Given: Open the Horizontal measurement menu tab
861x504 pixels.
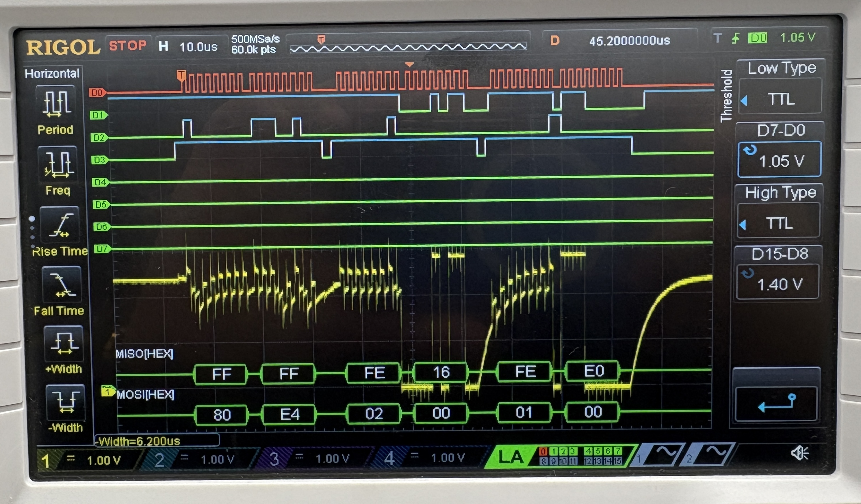Looking at the screenshot, I should click(53, 73).
